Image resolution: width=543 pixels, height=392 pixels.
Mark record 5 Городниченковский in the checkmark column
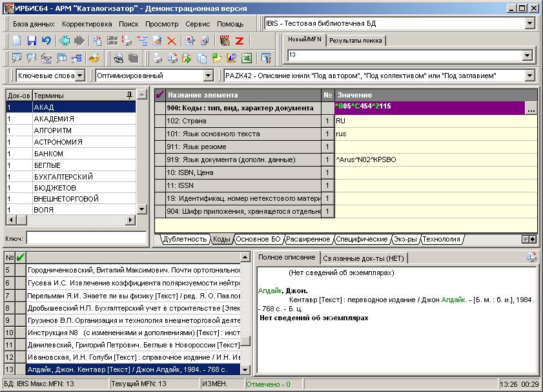coord(21,270)
